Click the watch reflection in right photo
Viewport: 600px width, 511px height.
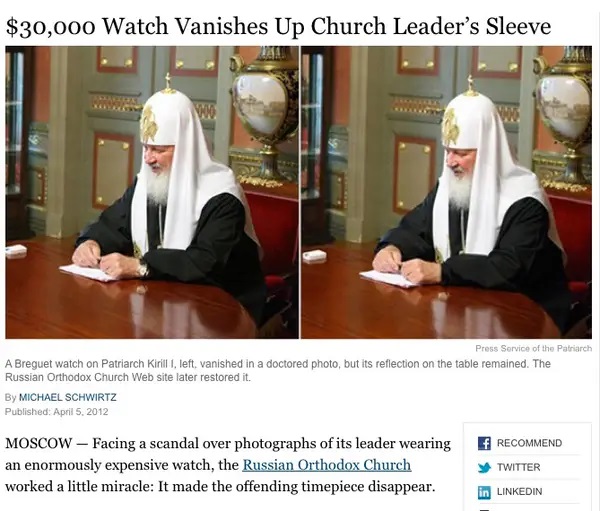tap(443, 296)
